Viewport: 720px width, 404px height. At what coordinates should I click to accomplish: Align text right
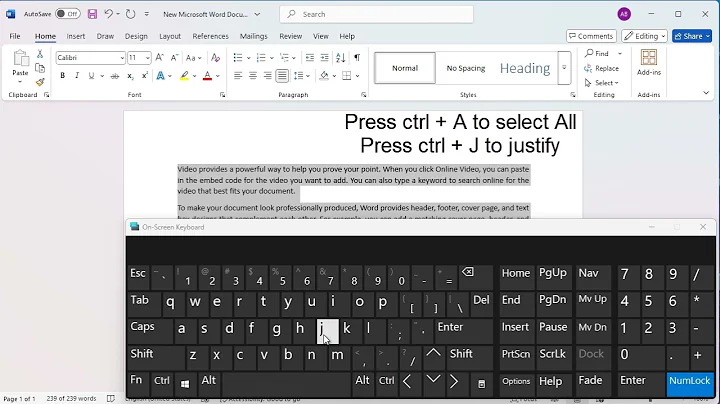pos(267,76)
